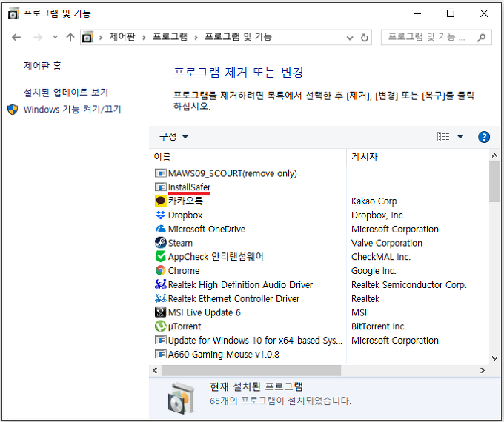Click the horizontal scrollbar thumb
Screen dimensions: 504x422
pyautogui.click(x=251, y=370)
